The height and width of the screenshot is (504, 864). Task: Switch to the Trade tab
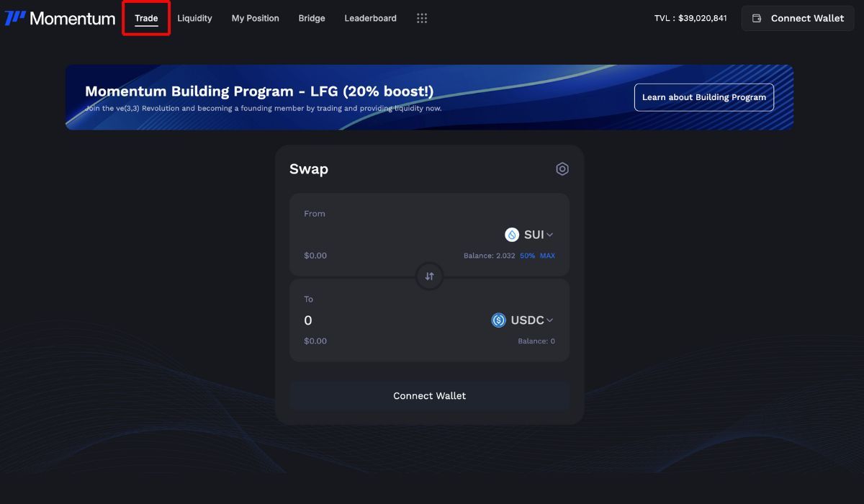146,18
